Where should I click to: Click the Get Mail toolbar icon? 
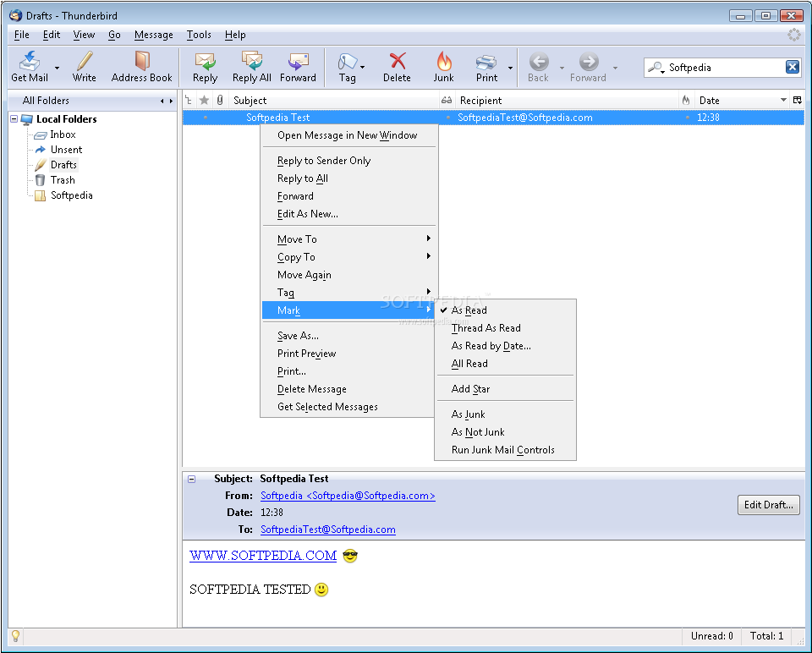coord(30,61)
